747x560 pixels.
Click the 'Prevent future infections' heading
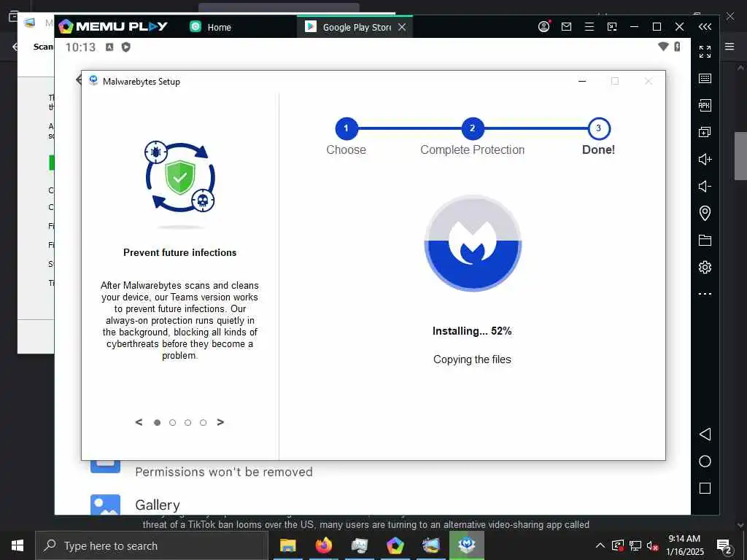179,252
